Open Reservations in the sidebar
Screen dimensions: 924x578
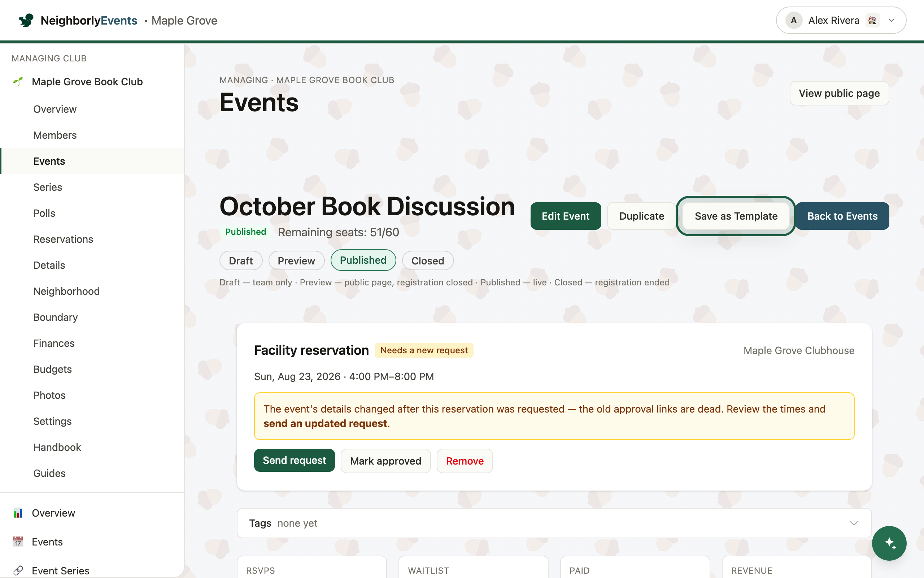(92, 239)
